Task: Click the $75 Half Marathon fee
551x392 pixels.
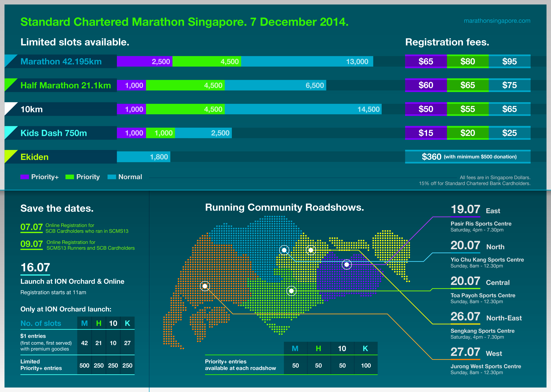Action: click(509, 85)
